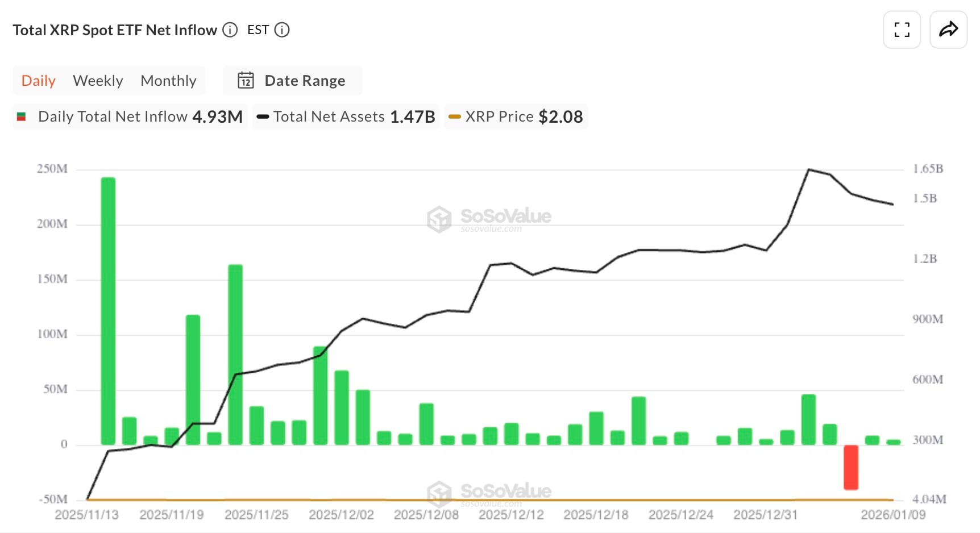Viewport: 980px width, 533px height.
Task: Click the Total XRP Spot ETF Net Inflow title
Action: 115,30
